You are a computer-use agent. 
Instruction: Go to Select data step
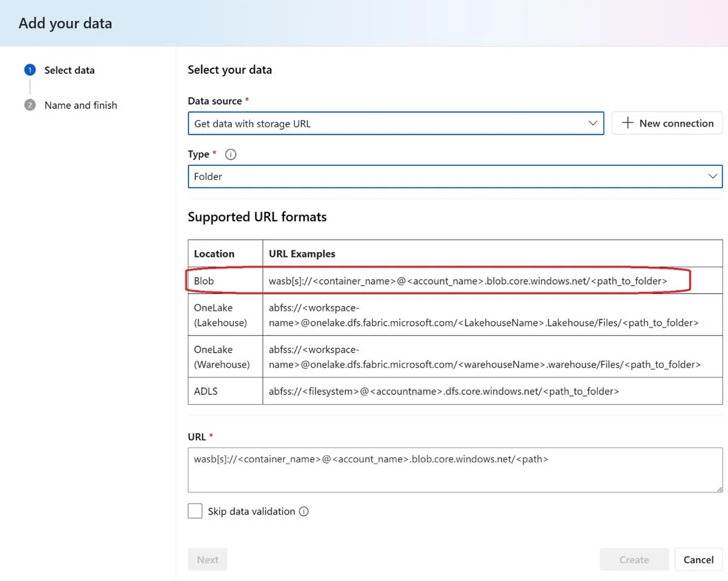pyautogui.click(x=69, y=70)
